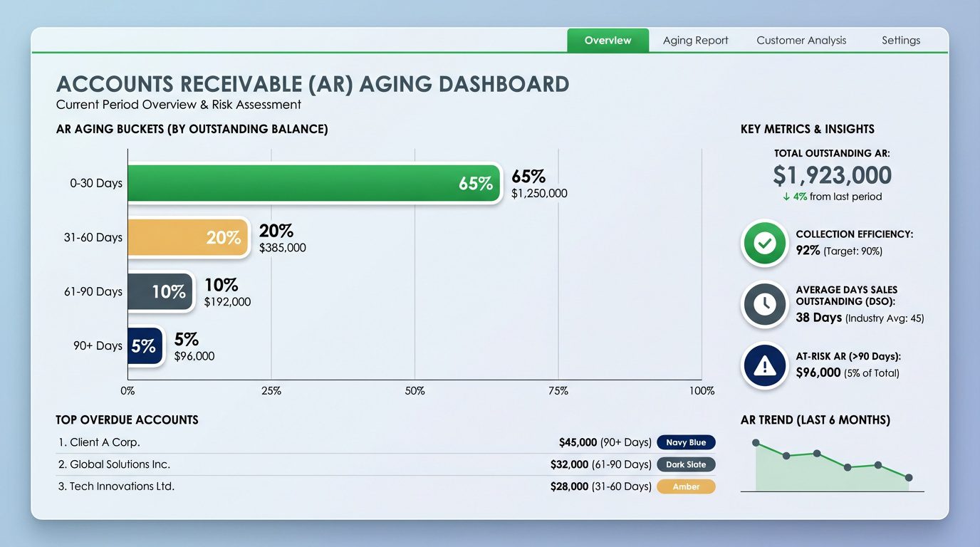Open the Settings section
This screenshot has width=980, height=547.
pos(900,40)
